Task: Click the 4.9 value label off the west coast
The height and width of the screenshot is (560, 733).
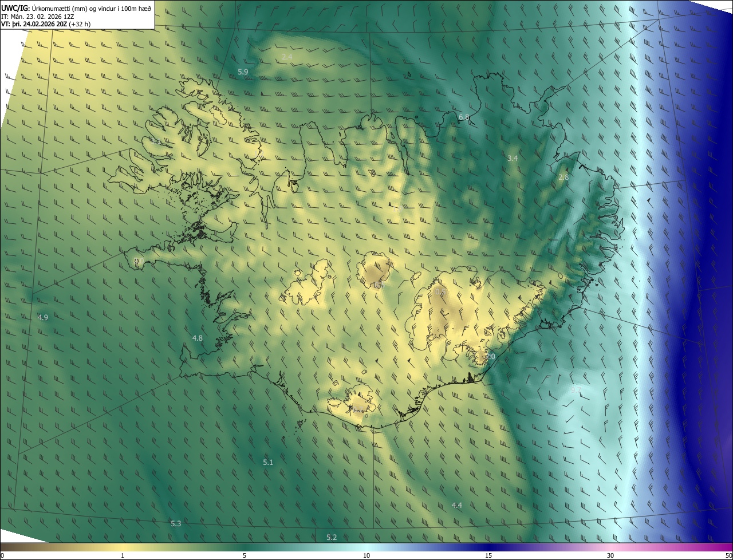Action: click(x=42, y=317)
